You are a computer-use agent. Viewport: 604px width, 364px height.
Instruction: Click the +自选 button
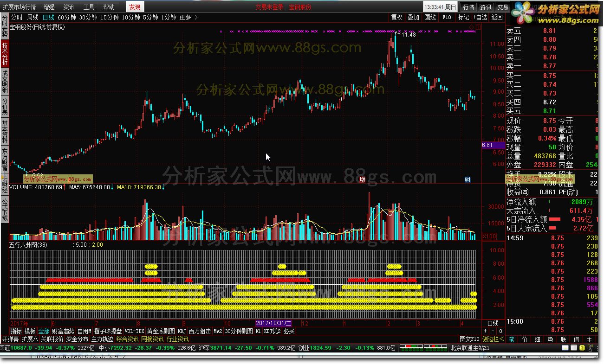[x=481, y=17]
